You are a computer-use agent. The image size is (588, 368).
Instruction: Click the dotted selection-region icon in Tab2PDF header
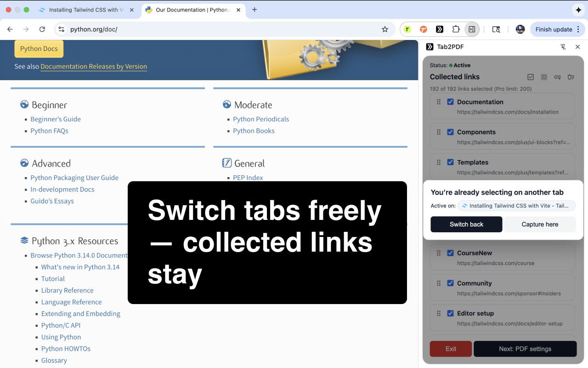click(544, 77)
